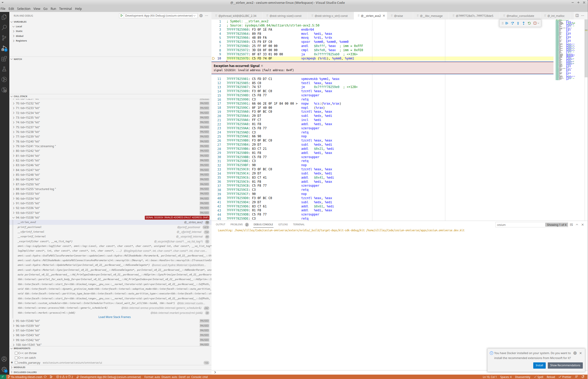588x379 pixels.
Task: Enable the C++: on catch breakpoint
Action: click(x=16, y=358)
